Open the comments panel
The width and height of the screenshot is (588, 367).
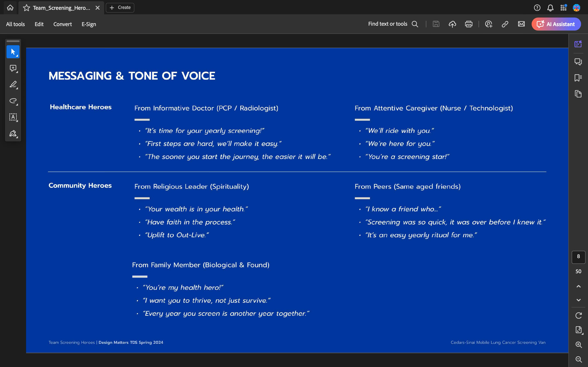[x=578, y=62]
